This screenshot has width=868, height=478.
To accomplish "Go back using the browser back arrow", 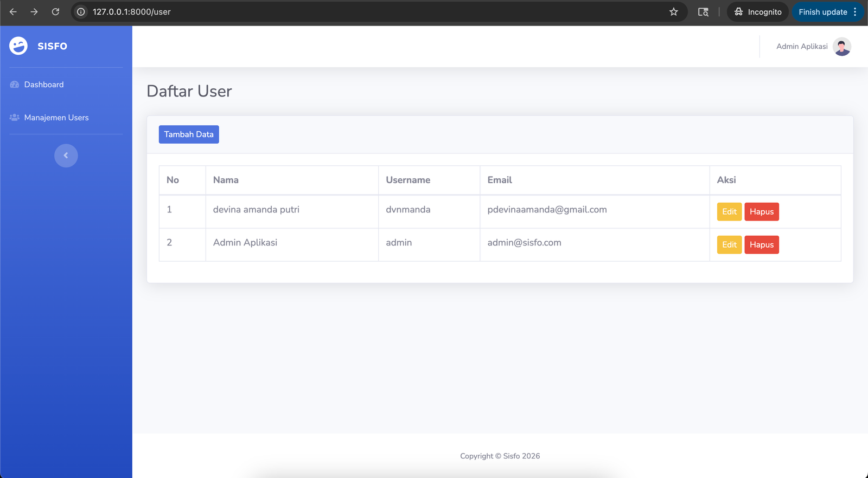I will (13, 12).
